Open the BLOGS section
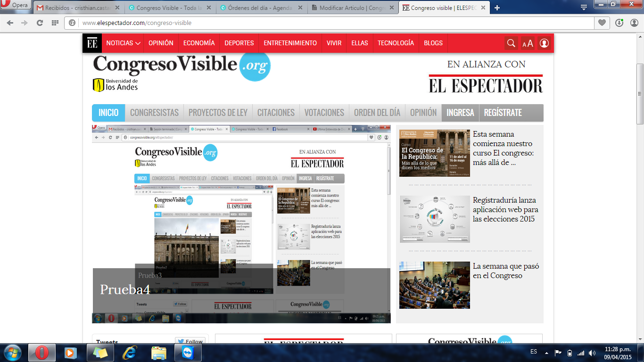Image resolution: width=644 pixels, height=362 pixels. (x=433, y=43)
